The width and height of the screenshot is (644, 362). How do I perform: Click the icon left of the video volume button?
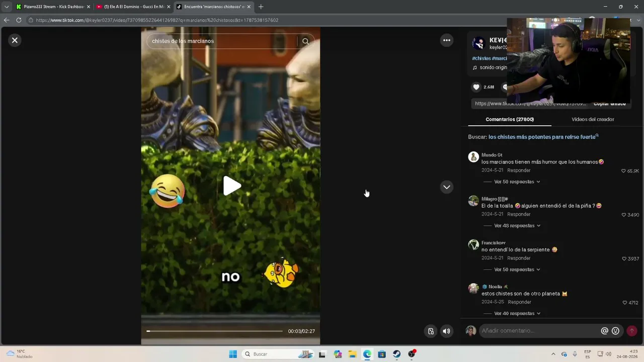431,331
